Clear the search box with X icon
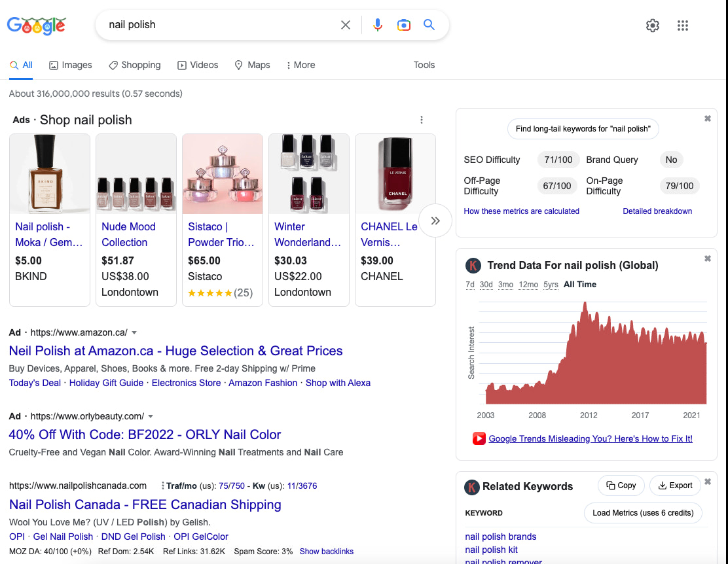This screenshot has width=728, height=564. pos(346,25)
